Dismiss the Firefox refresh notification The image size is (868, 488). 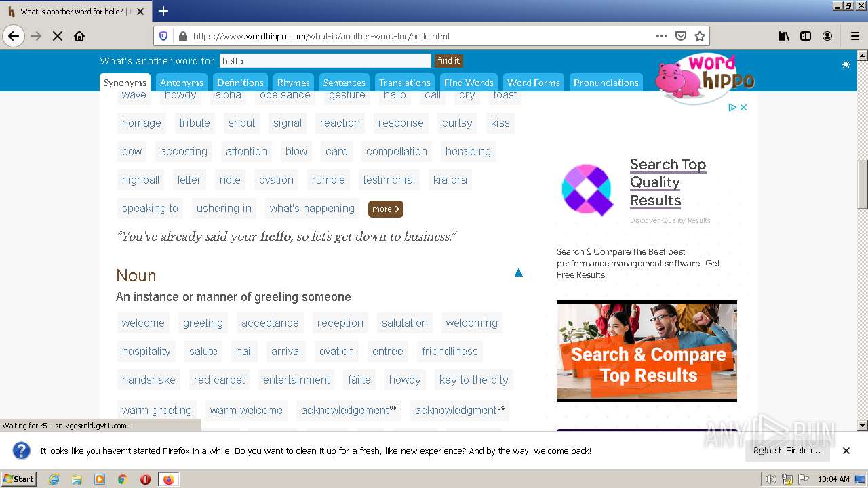pos(846,451)
